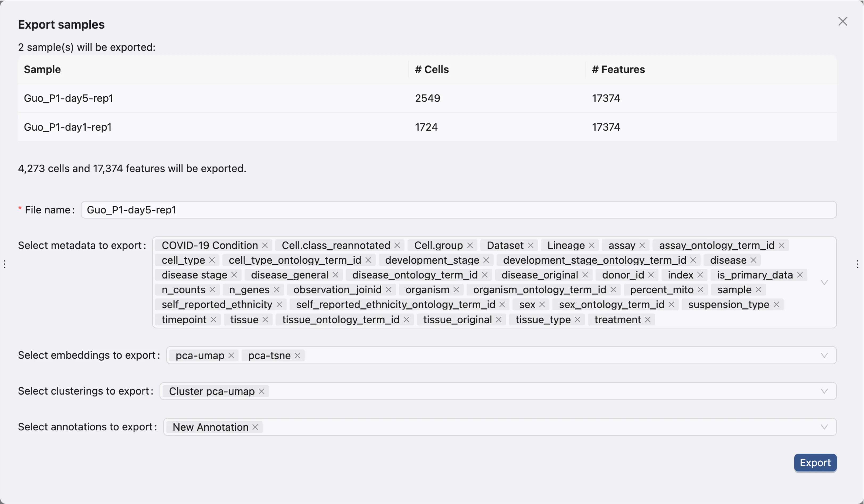
Task: Click the 2549 cells value
Action: (x=428, y=98)
